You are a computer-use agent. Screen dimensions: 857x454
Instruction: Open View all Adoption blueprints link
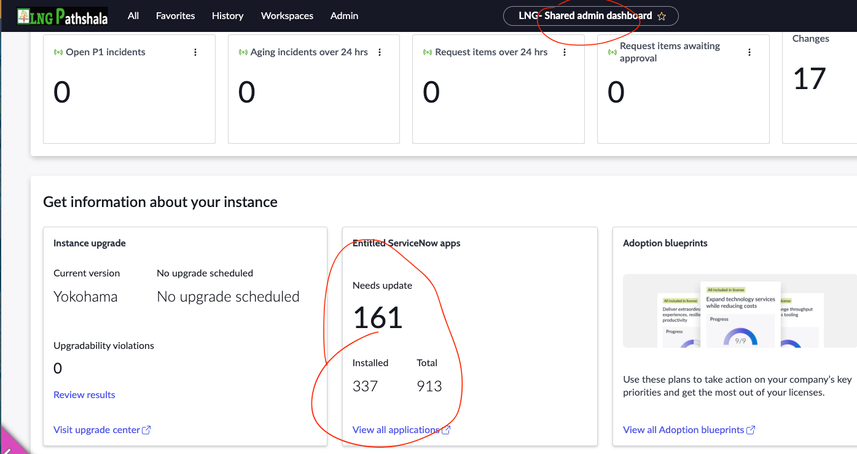click(x=683, y=430)
